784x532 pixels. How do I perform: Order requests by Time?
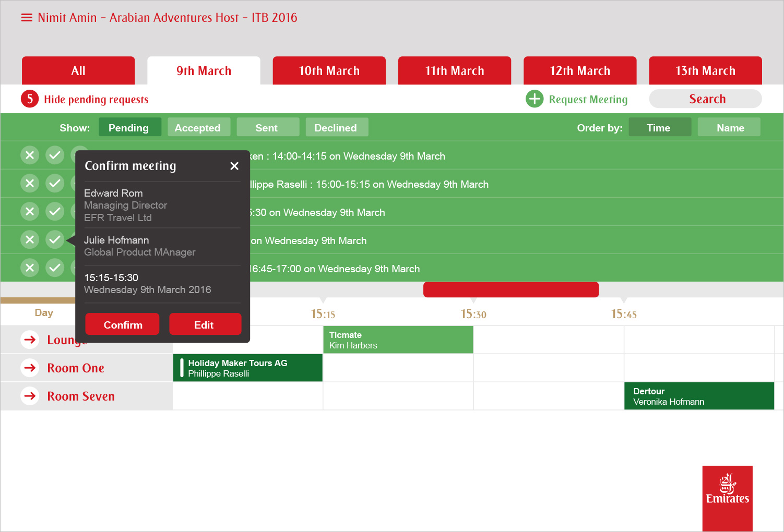click(659, 127)
